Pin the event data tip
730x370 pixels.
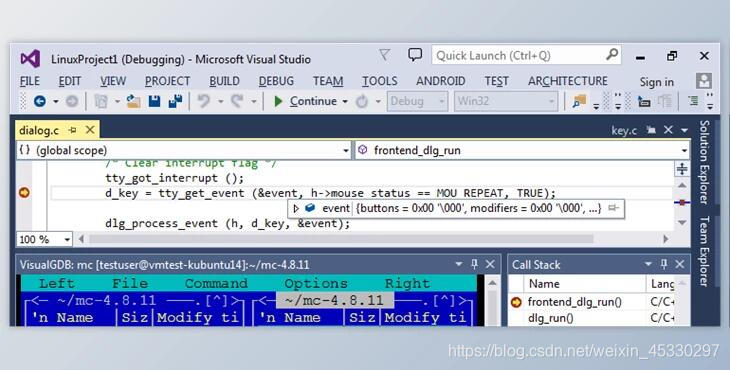pyautogui.click(x=614, y=208)
